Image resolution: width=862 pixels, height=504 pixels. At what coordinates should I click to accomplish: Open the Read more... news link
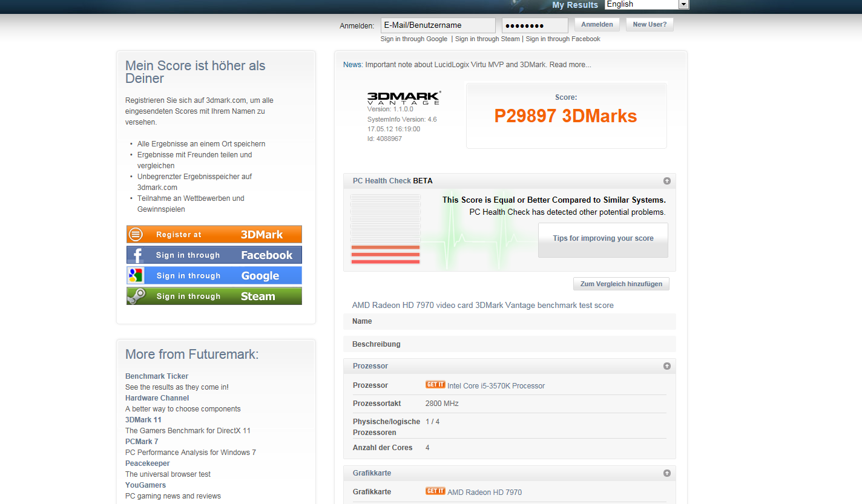point(570,65)
